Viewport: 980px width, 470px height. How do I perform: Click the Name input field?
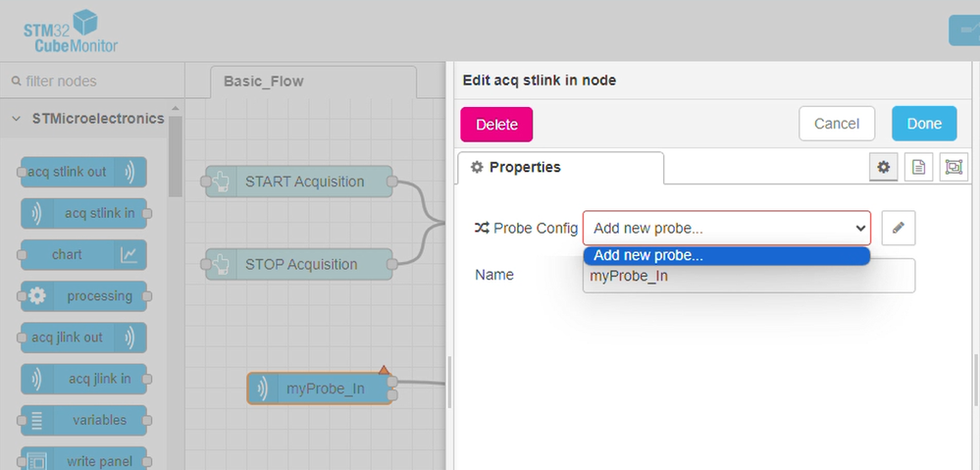[748, 276]
